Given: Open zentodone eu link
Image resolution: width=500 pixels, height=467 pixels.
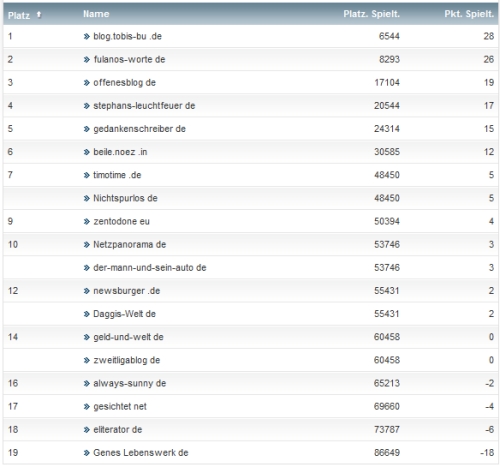Looking at the screenshot, I should point(121,221).
